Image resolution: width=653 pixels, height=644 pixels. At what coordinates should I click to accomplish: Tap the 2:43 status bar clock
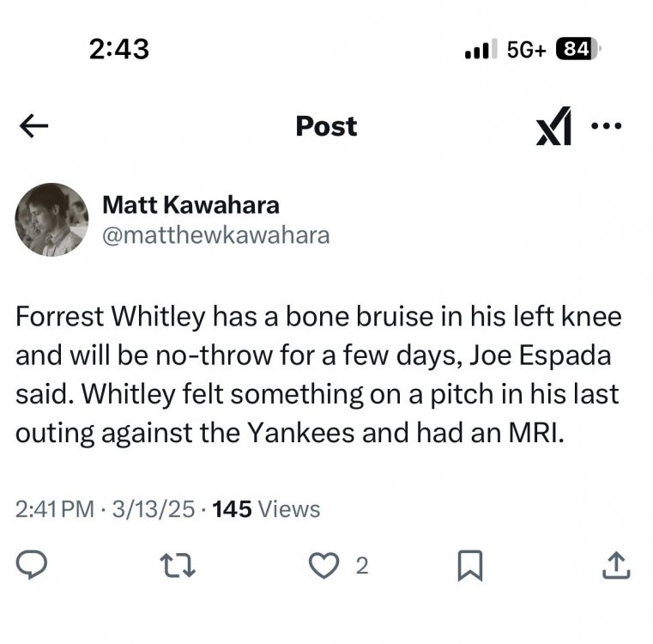[x=118, y=49]
